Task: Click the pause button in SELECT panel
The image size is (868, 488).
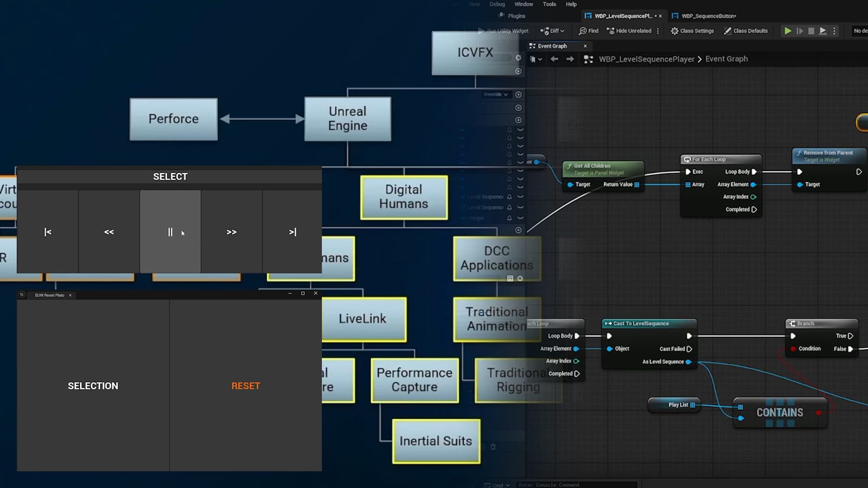Action: [x=170, y=232]
